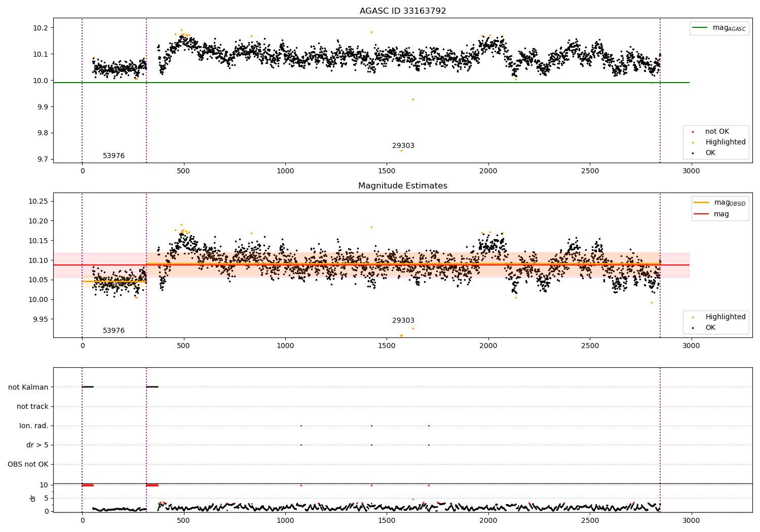
Task: Click label 29303 in top plot
Action: click(x=403, y=146)
